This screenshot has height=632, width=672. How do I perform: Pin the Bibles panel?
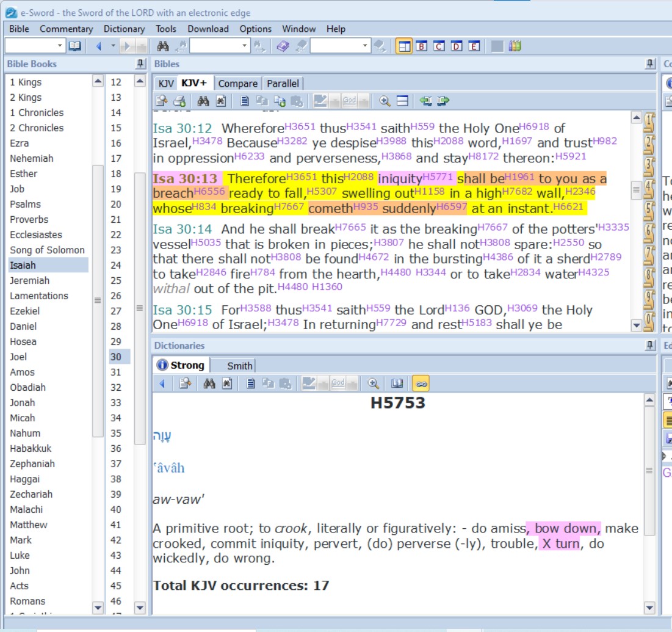(650, 64)
